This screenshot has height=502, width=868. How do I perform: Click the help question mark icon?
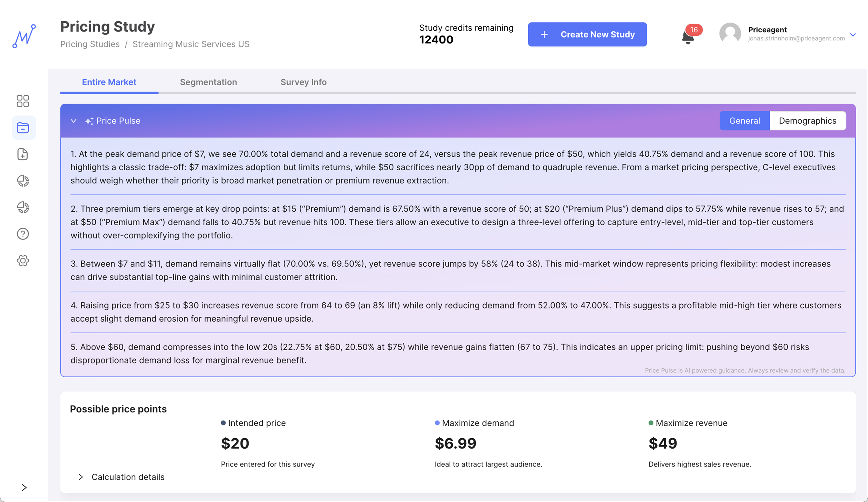[x=23, y=234]
